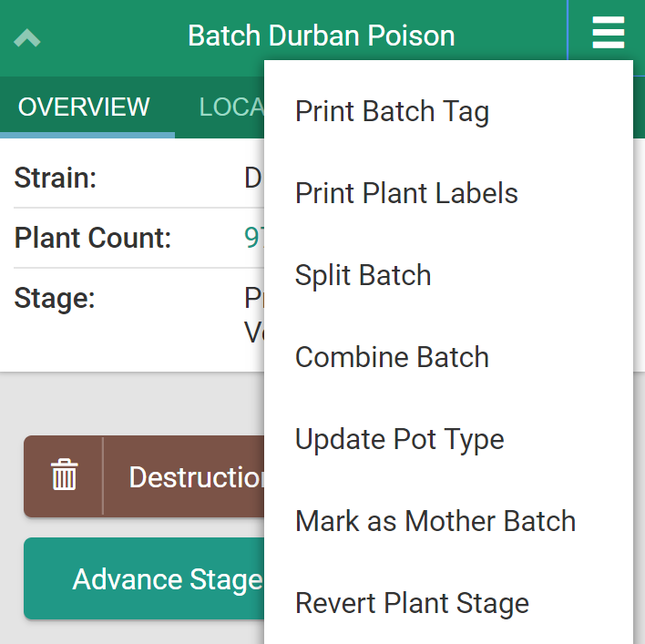The image size is (645, 644).
Task: Click the Stage row label
Action: 55,299
